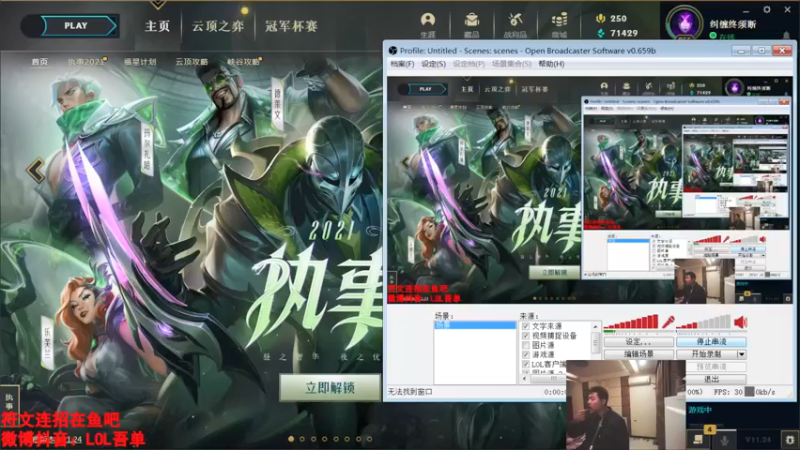This screenshot has height=450, width=800.
Task: Click the sources list scroll-up arrow
Action: (x=595, y=326)
